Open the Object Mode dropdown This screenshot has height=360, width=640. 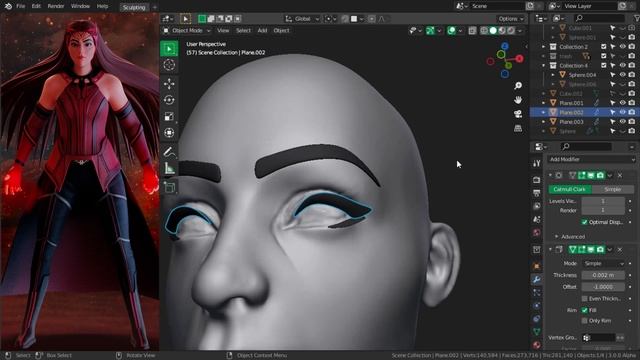(x=187, y=31)
